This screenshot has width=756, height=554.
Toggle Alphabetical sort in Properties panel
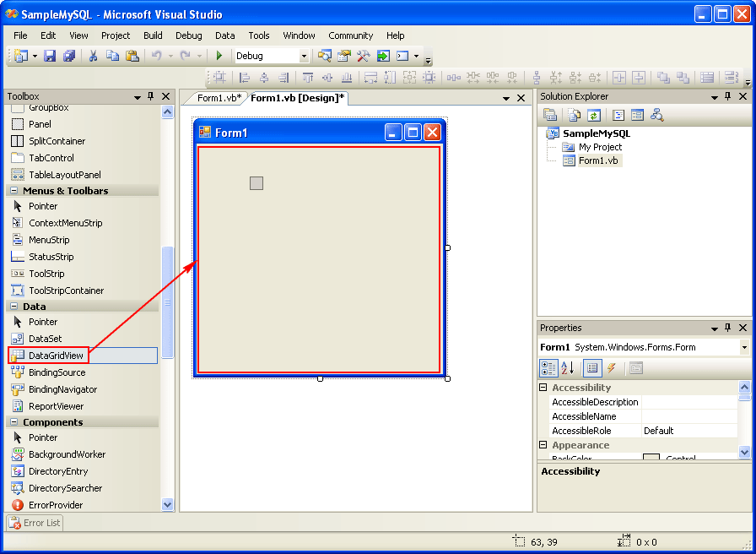(568, 368)
